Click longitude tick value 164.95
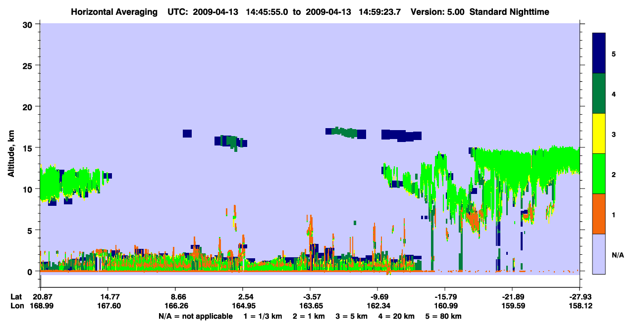644x330 pixels. coord(243,306)
